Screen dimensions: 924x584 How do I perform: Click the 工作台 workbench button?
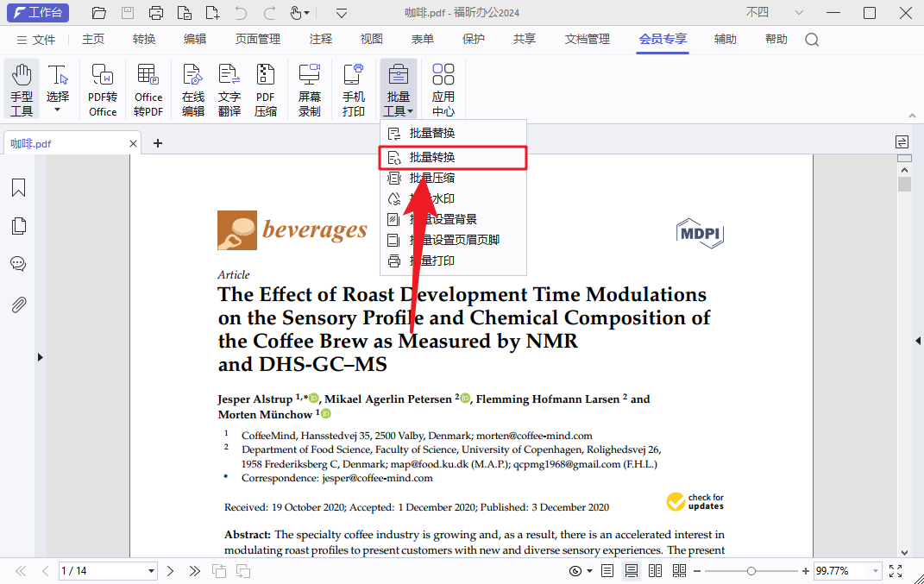(36, 13)
